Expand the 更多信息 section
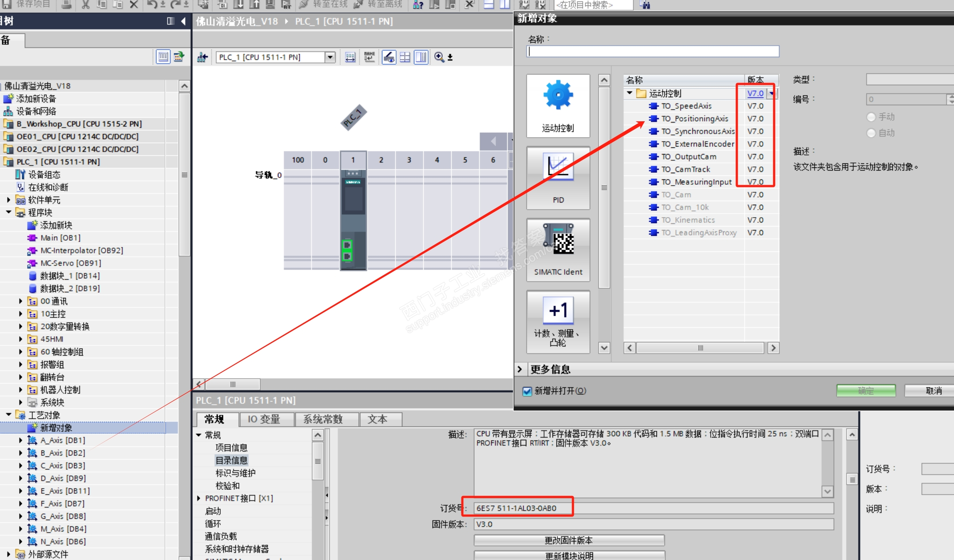Image resolution: width=954 pixels, height=560 pixels. (x=520, y=369)
